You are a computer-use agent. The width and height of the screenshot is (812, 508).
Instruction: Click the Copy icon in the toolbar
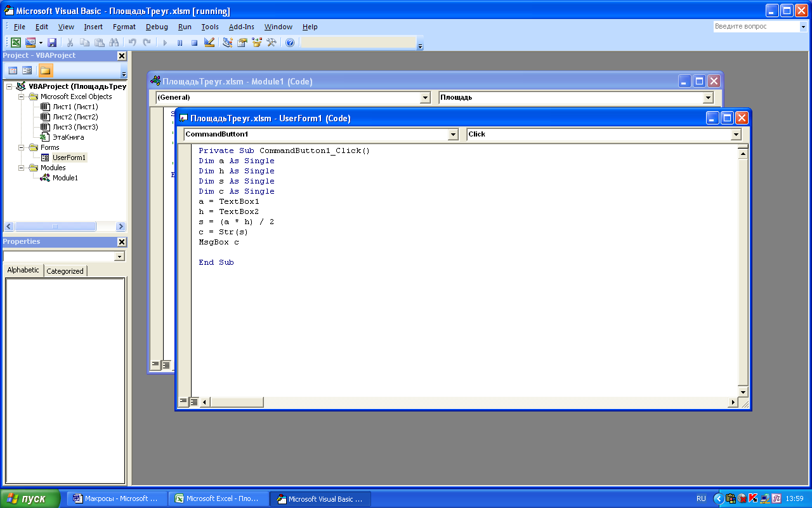pyautogui.click(x=85, y=43)
